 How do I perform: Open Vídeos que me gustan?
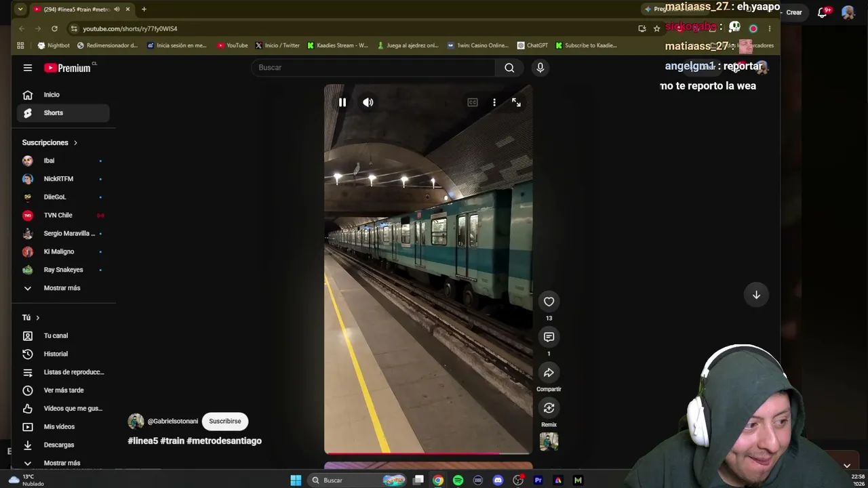coord(63,409)
